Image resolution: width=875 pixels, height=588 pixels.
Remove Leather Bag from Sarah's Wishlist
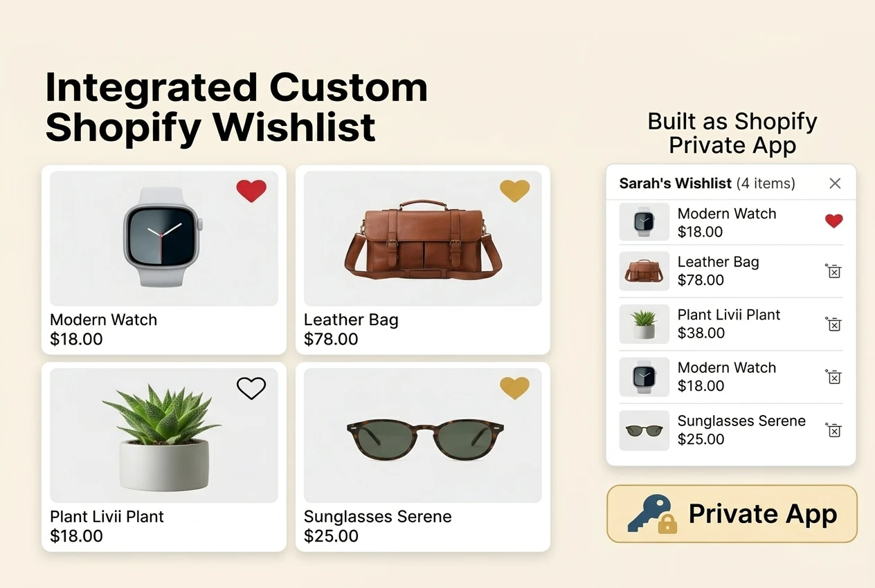tap(833, 271)
